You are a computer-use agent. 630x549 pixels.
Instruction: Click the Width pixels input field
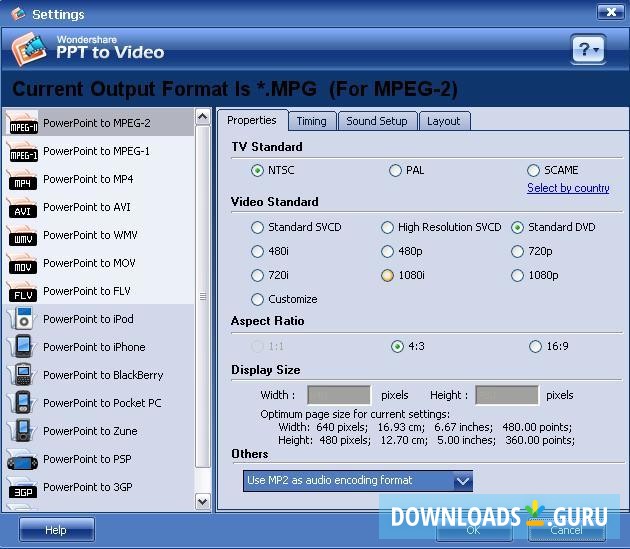tap(339, 395)
